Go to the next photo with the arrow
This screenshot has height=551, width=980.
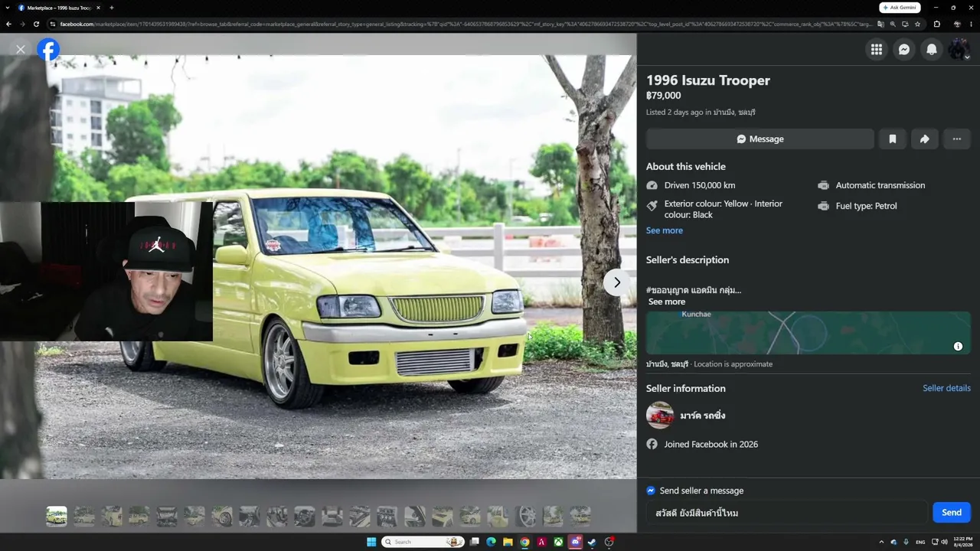616,282
